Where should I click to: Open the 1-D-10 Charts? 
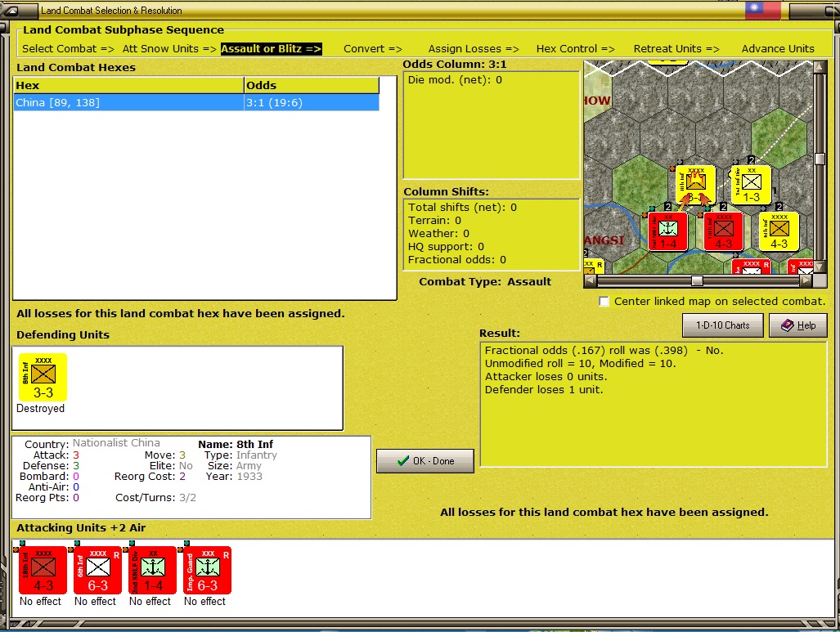723,325
